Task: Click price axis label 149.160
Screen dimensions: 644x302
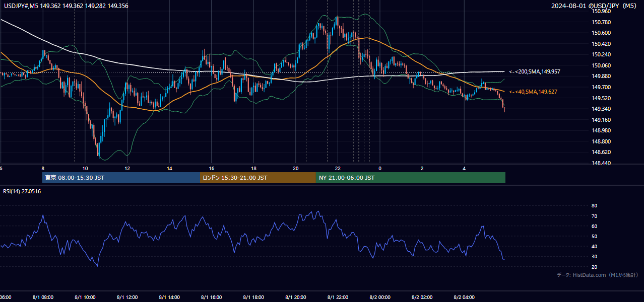Action: 601,120
